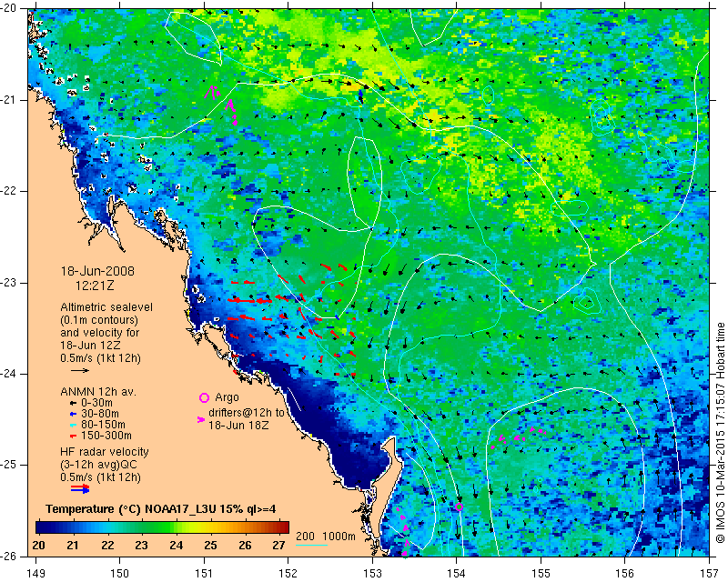Click the Argo float circle on the map near 154°E
The width and height of the screenshot is (728, 582).
459,507
